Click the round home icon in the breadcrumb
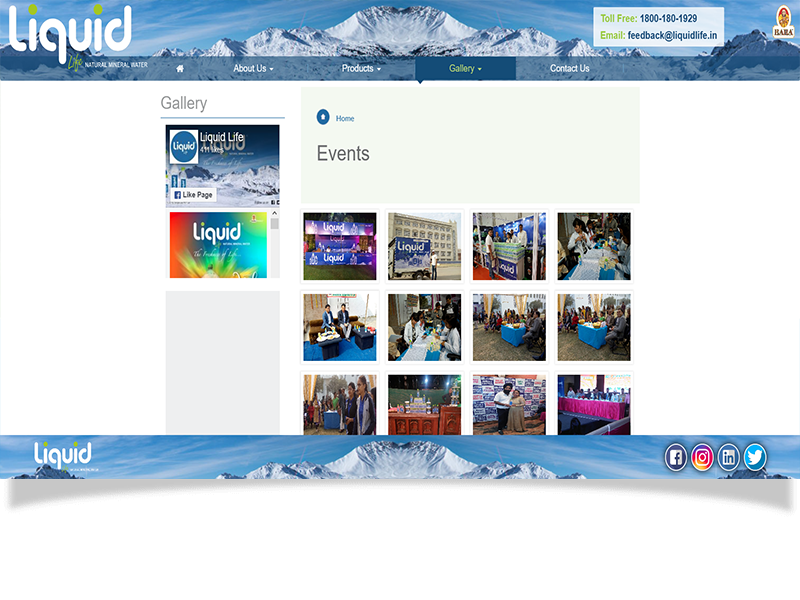800x600 pixels. click(323, 117)
